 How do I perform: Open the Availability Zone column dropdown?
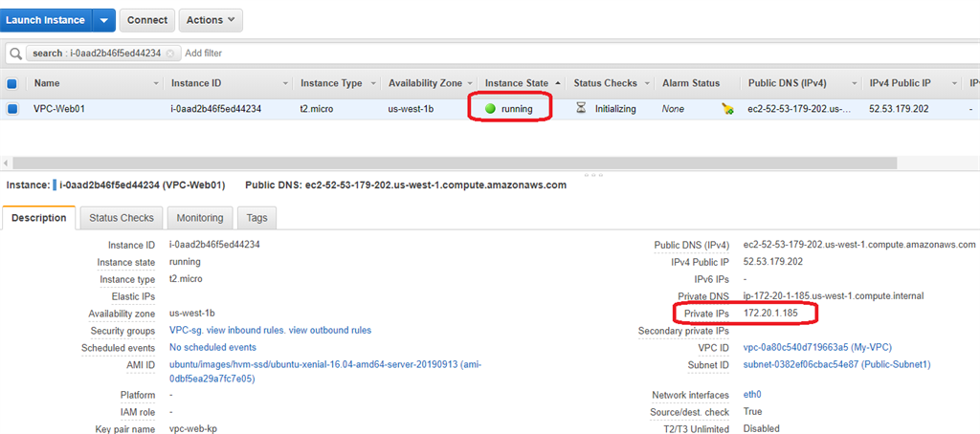469,84
